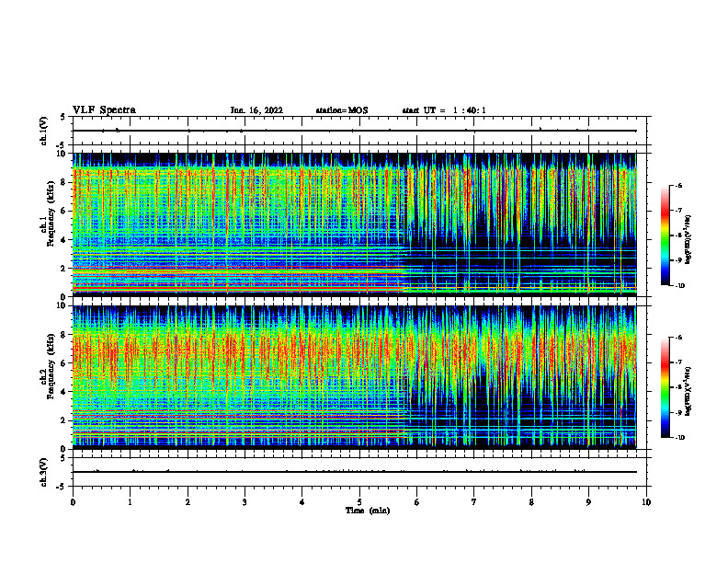Click the ch.1 frequency axis "10" tick label

click(62, 154)
